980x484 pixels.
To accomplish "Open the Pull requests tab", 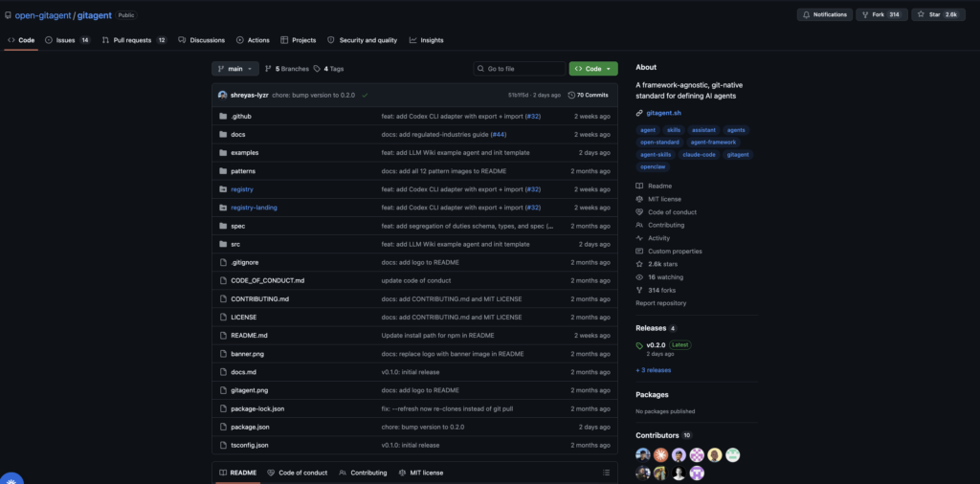I will point(134,40).
